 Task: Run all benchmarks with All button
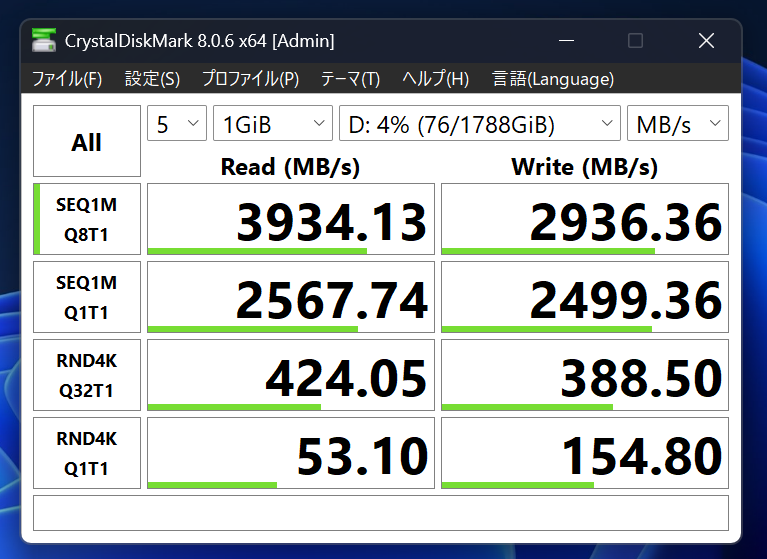87,141
